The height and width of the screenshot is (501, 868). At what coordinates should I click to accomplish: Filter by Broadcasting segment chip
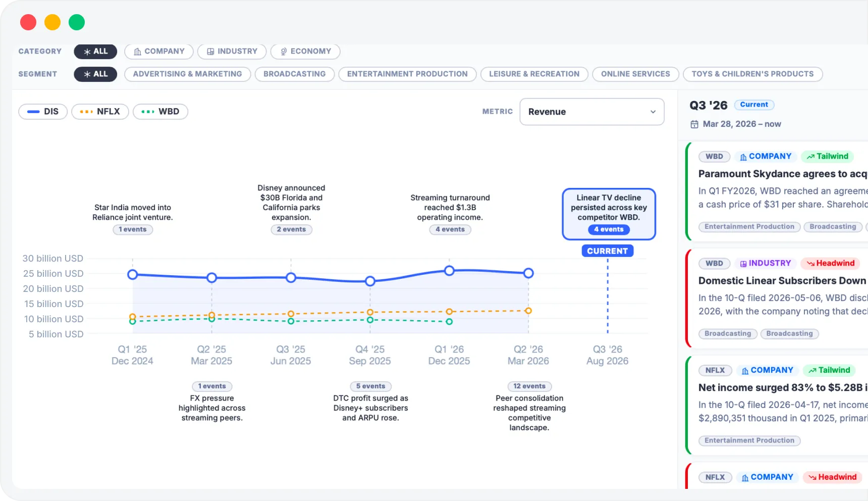pyautogui.click(x=295, y=74)
